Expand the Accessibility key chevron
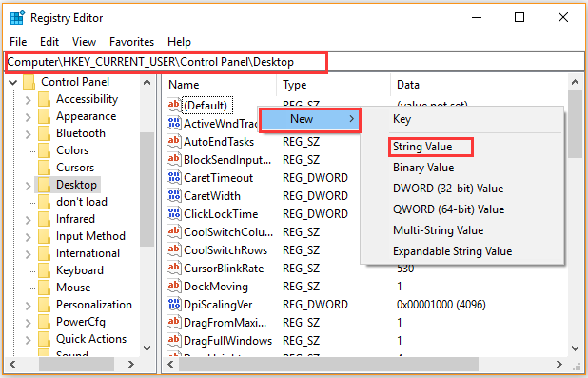The image size is (588, 378). [x=29, y=100]
